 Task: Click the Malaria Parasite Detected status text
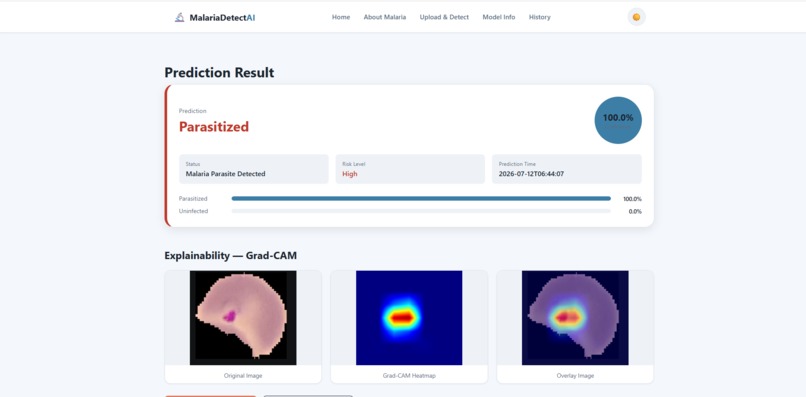tap(226, 174)
